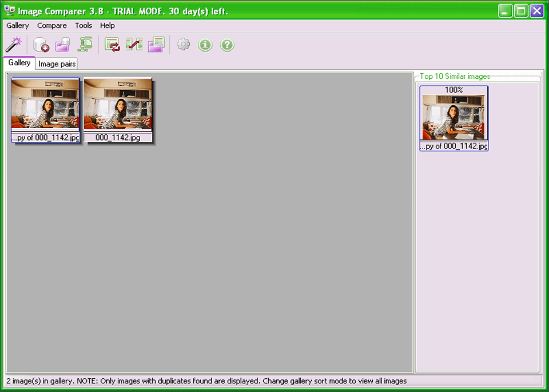
Task: Switch to the Image pairs tab
Action: (x=57, y=64)
